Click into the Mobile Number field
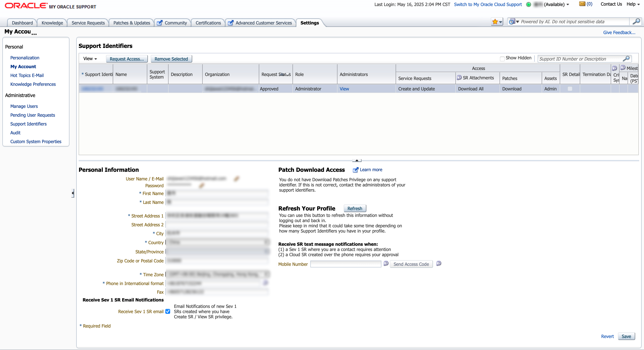Image resolution: width=644 pixels, height=350 pixels. [x=345, y=264]
